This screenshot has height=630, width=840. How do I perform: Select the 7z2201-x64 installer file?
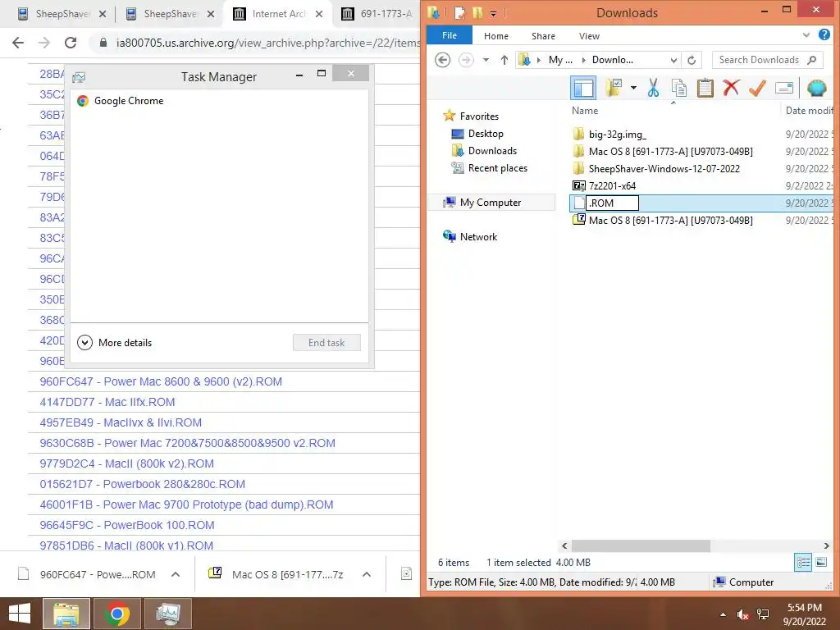point(612,186)
